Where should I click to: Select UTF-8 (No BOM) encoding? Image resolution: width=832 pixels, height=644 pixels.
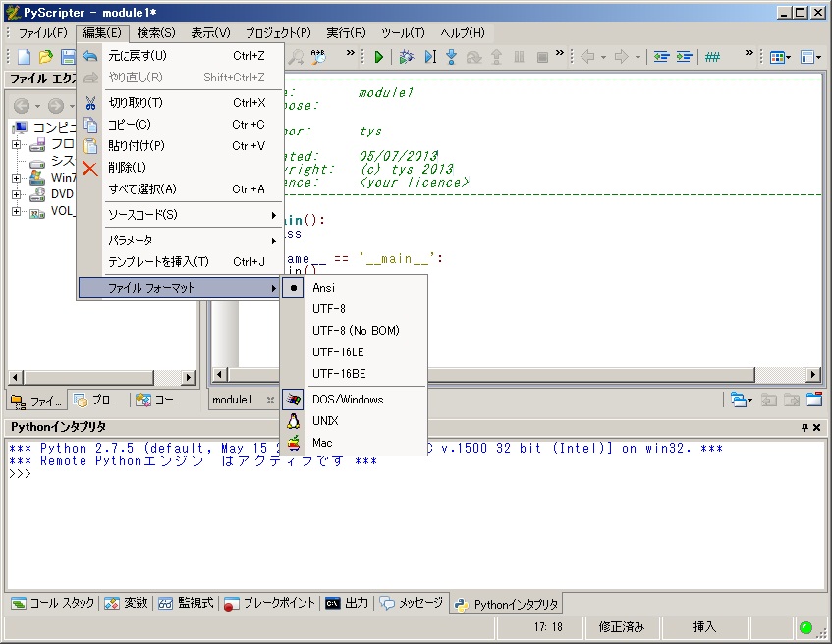(355, 331)
